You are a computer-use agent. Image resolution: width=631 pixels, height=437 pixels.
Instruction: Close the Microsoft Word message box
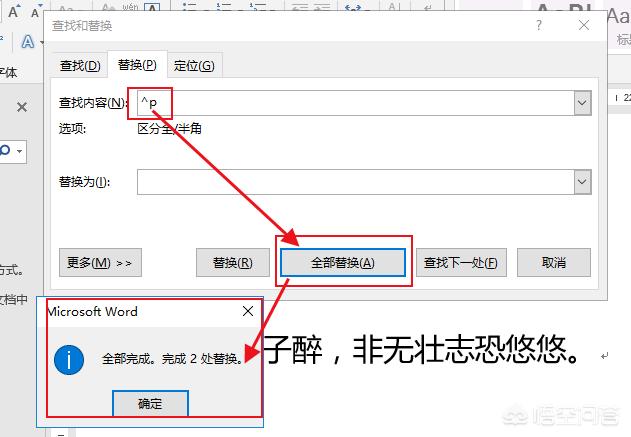coord(248,312)
